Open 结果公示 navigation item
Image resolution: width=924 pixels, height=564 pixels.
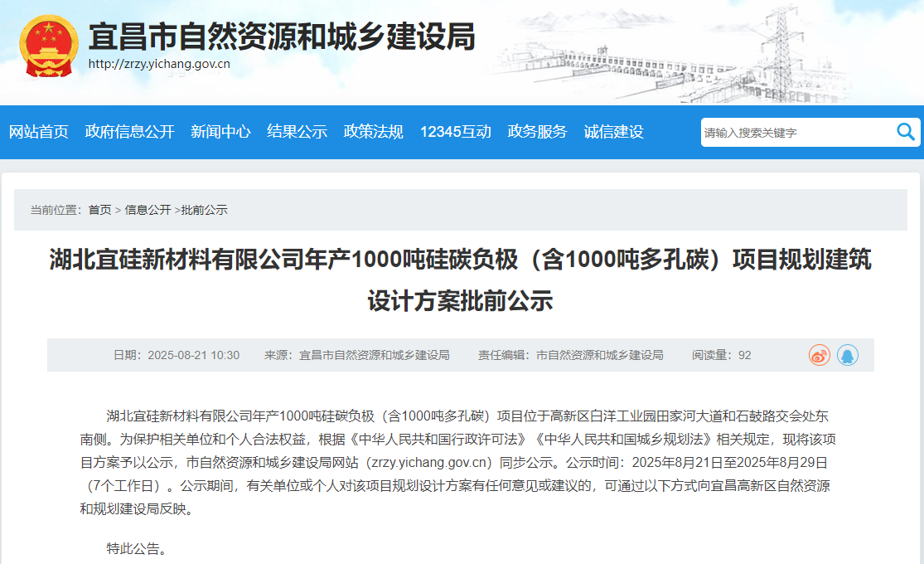click(297, 132)
